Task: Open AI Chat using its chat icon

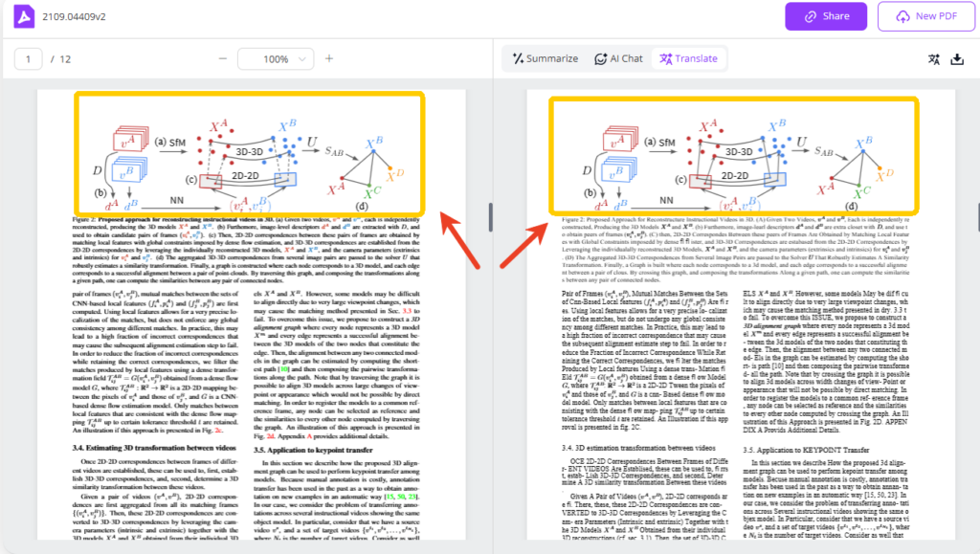Action: (599, 58)
